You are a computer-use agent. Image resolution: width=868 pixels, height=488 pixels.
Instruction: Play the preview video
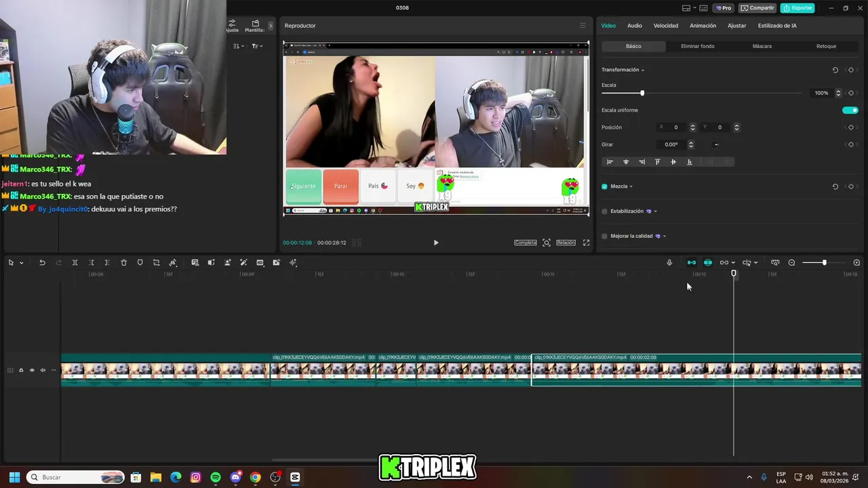[x=436, y=243]
